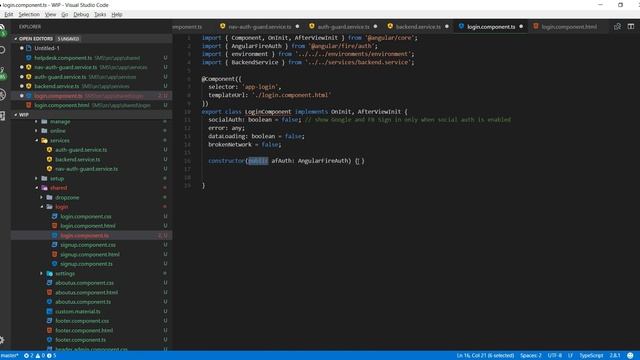Viewport: 640px width, 360px height.
Task: Open the Debug menu
Action: 81,14
